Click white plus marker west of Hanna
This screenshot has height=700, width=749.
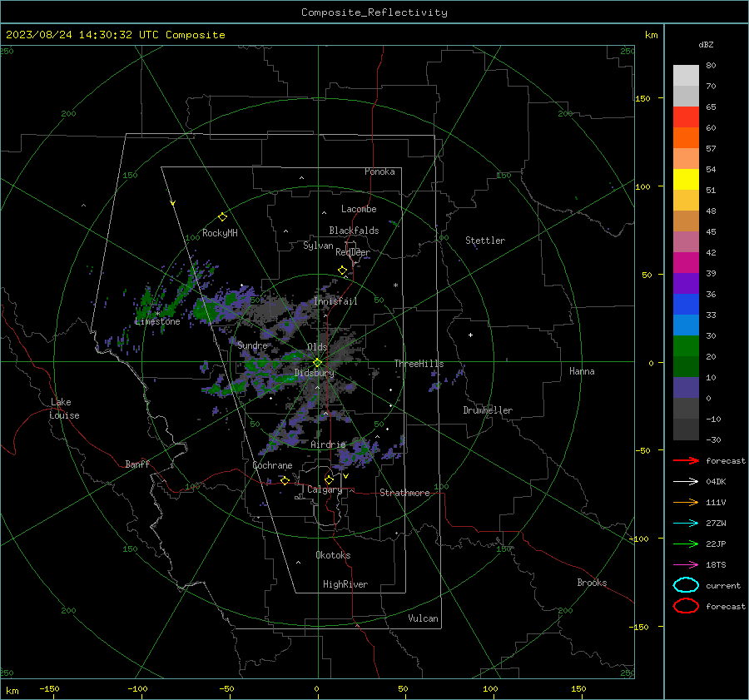tap(470, 335)
